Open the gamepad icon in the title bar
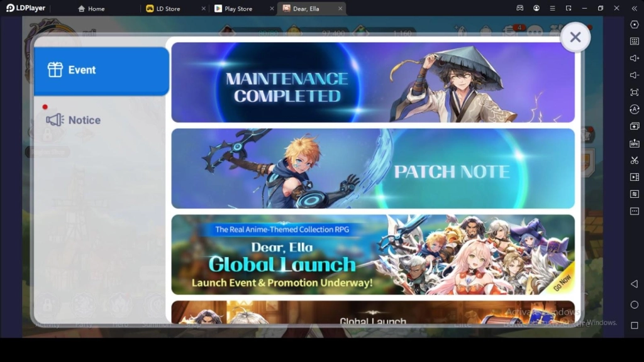Viewport: 644px width, 362px height. tap(520, 8)
